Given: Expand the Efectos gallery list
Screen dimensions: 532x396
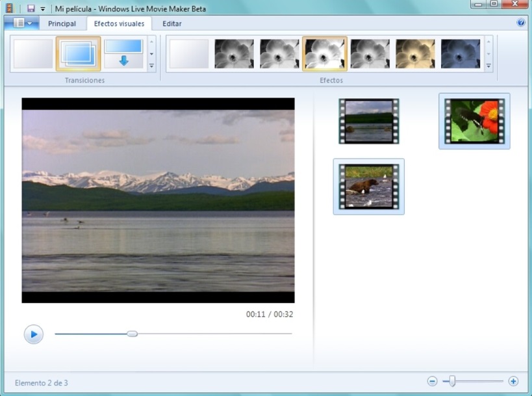Looking at the screenshot, I should 488,66.
